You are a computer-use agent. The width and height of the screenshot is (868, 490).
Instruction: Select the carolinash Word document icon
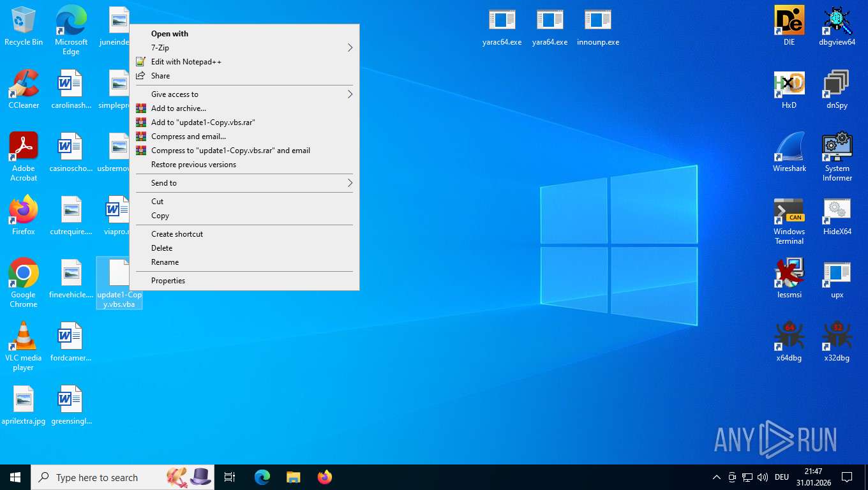71,89
